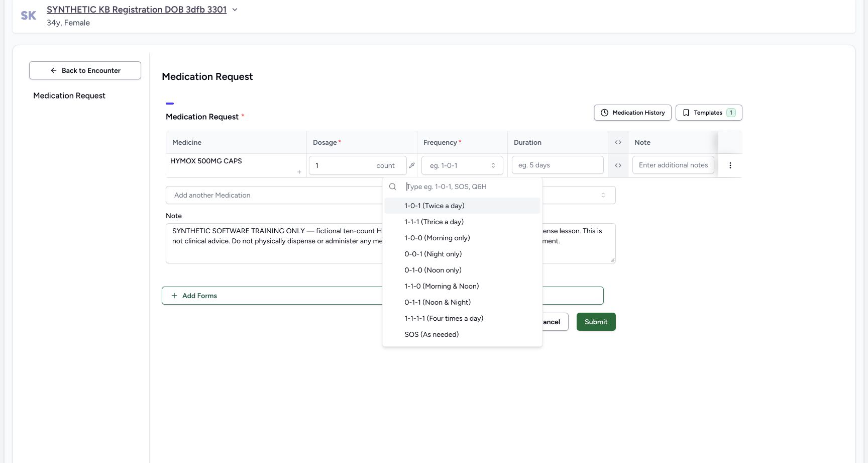
Task: Click the SK patient avatar
Action: click(29, 16)
